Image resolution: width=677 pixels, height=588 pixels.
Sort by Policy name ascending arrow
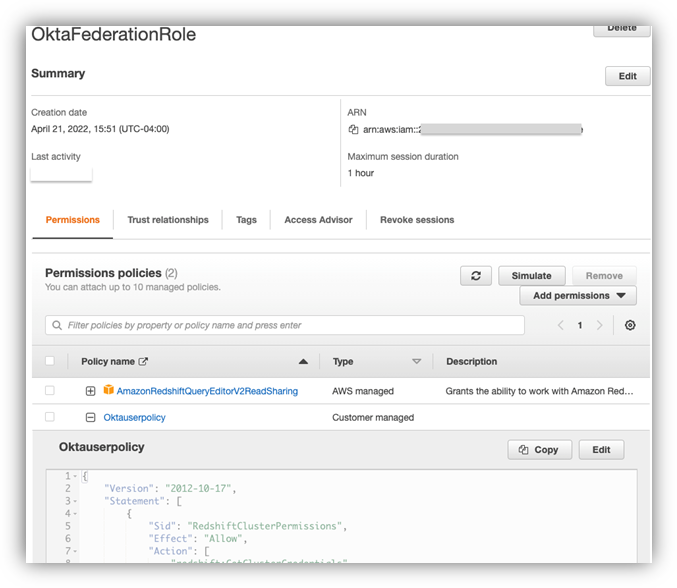(303, 361)
